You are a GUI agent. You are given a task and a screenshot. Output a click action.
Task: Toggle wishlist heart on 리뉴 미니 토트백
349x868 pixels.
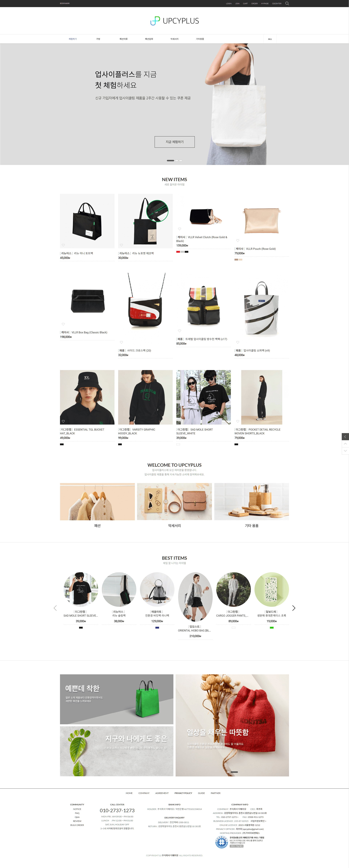[63, 245]
